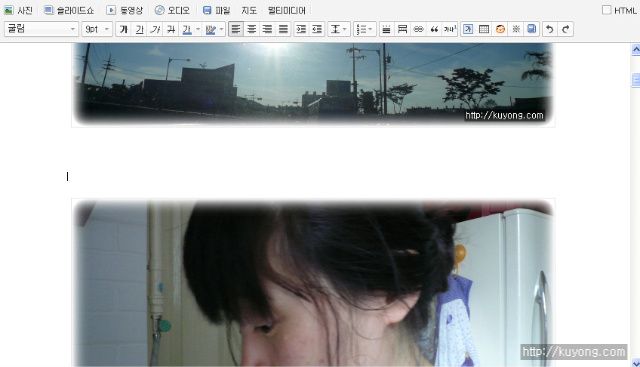Screen dimensions: 640x367
Task: Click the highlighted blue box arrow icon
Action: click(x=468, y=29)
